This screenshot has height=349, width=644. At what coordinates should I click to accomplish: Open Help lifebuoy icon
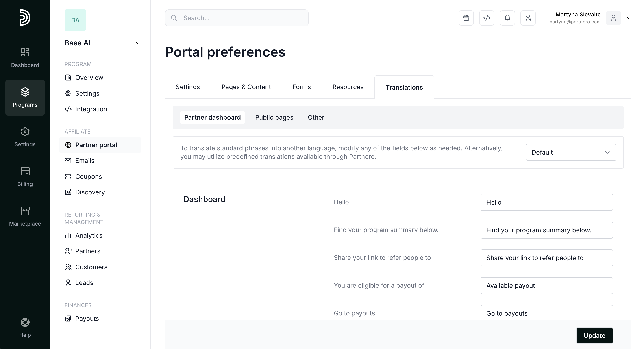point(25,327)
